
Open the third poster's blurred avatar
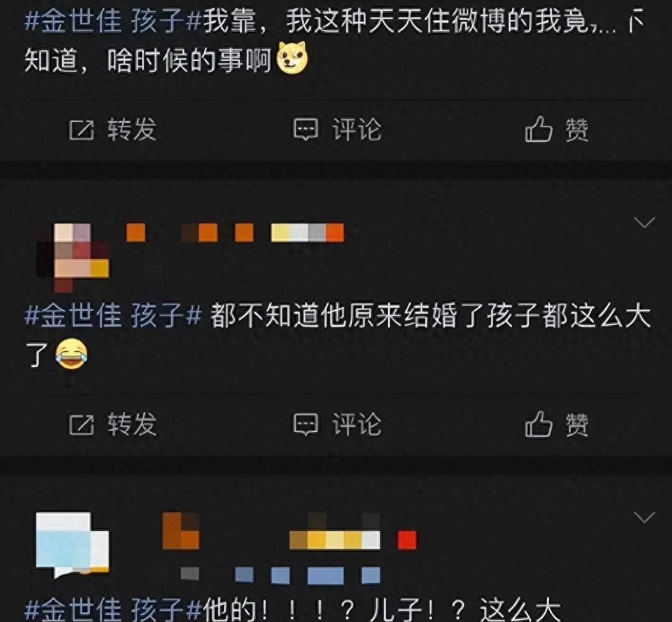coord(72,544)
